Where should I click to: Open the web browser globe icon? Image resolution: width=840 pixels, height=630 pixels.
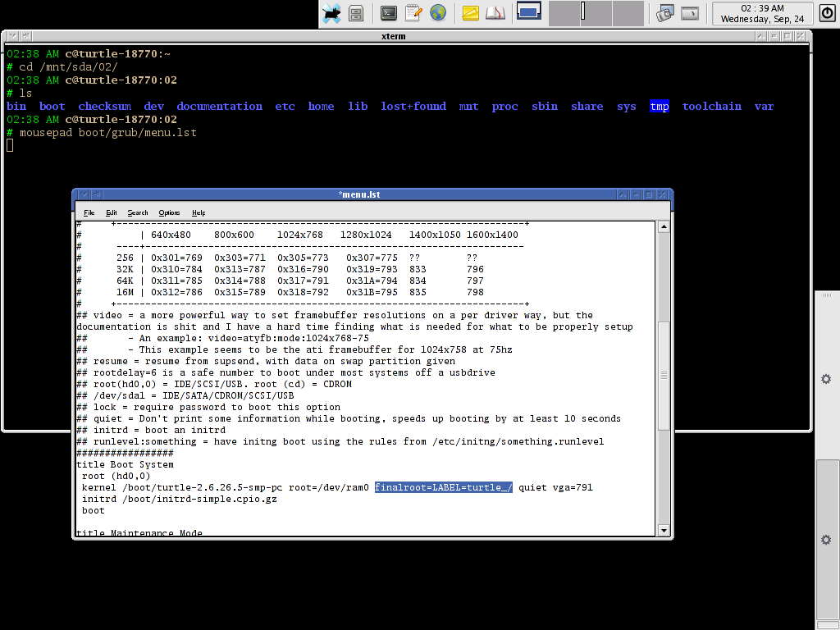click(x=438, y=13)
